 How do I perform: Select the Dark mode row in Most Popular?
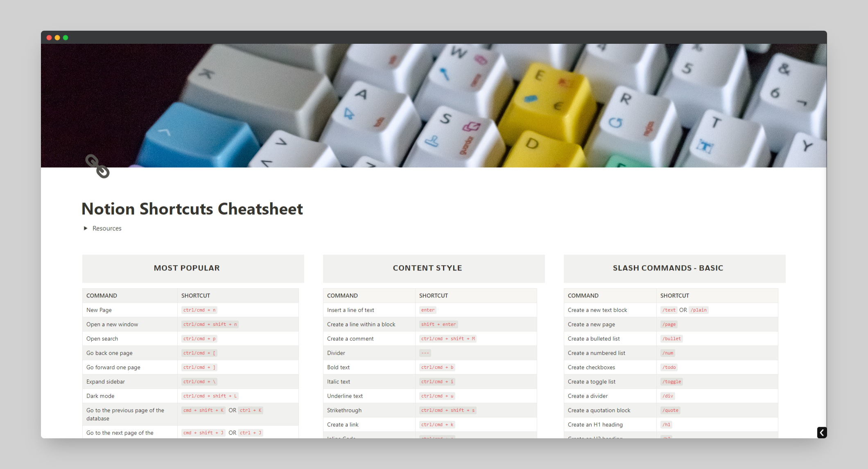tap(100, 396)
